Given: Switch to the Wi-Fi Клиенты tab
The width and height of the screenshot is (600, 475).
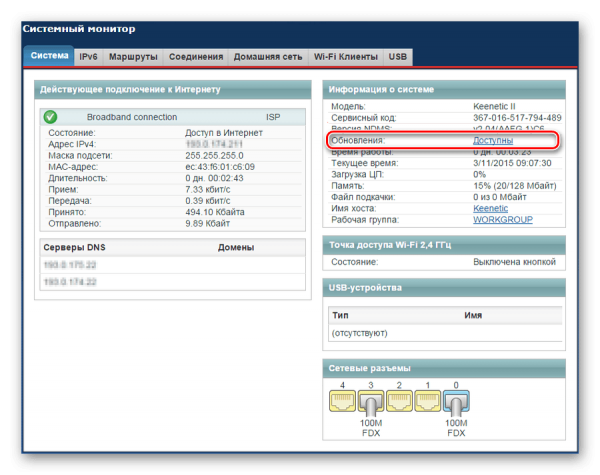Looking at the screenshot, I should point(346,57).
